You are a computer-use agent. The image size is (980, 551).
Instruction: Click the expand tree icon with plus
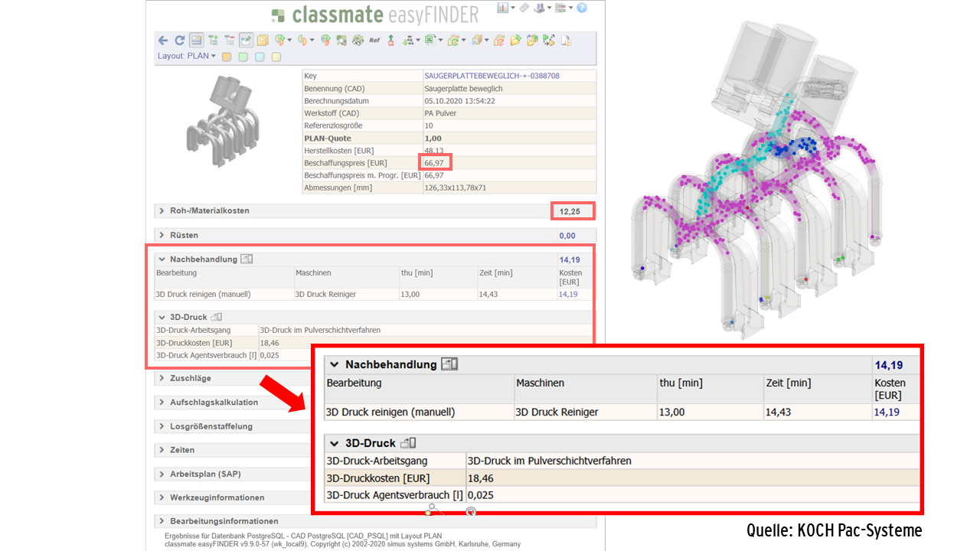click(213, 40)
